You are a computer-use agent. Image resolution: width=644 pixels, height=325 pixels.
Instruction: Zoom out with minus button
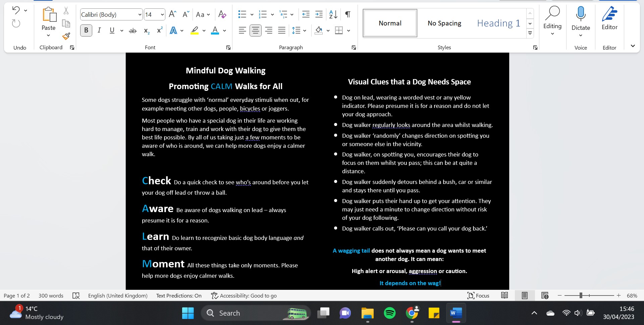click(559, 296)
